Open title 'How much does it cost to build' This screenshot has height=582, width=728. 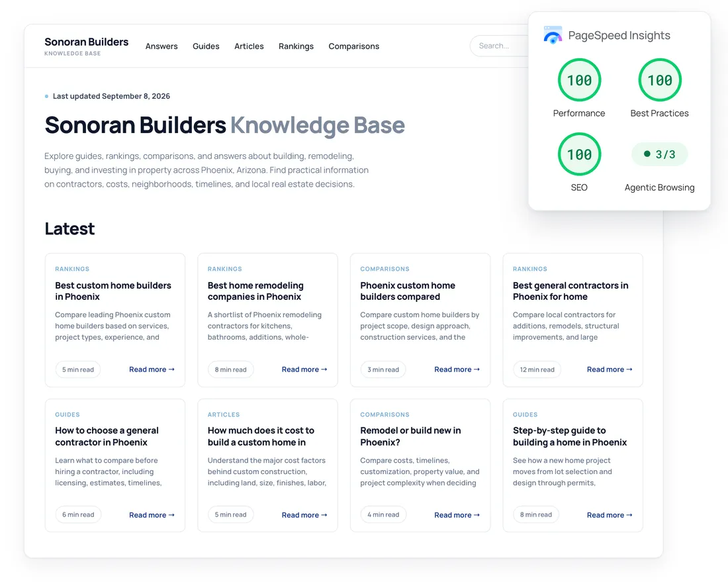(x=261, y=436)
